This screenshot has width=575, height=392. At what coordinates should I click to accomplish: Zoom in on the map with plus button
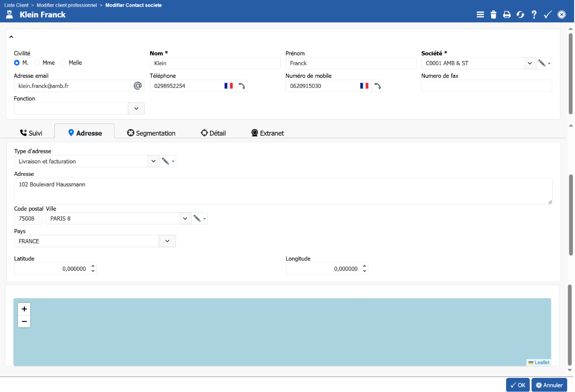point(24,309)
